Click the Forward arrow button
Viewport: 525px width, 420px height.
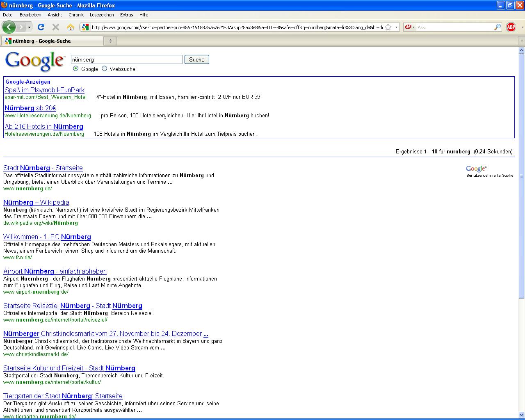21,27
